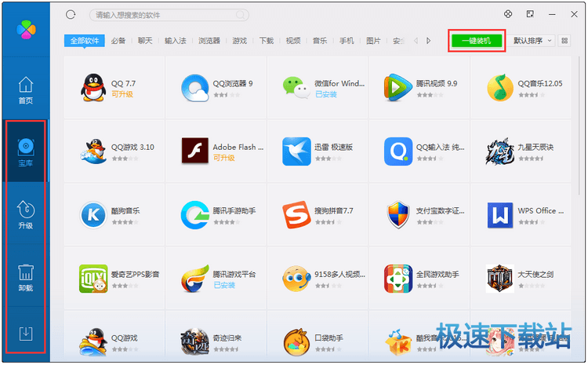
Task: Select the 宝库 software library icon
Action: pos(26,152)
